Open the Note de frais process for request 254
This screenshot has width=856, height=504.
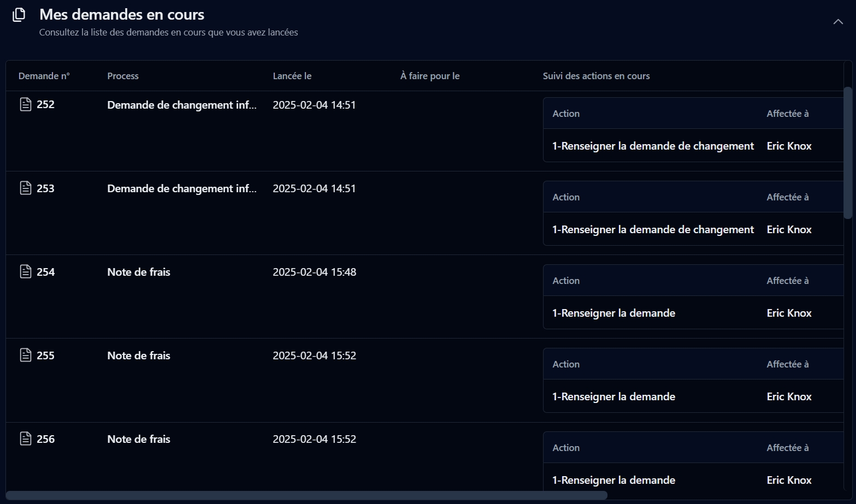139,272
